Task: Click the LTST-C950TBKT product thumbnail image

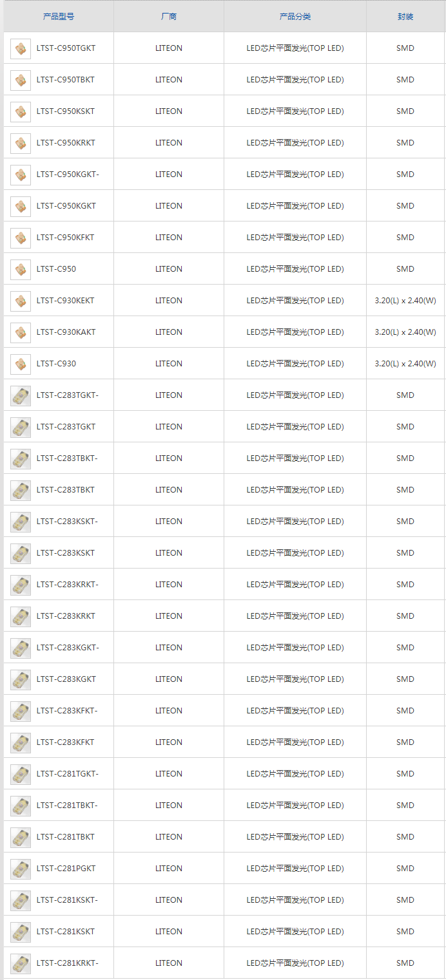Action: pos(20,79)
